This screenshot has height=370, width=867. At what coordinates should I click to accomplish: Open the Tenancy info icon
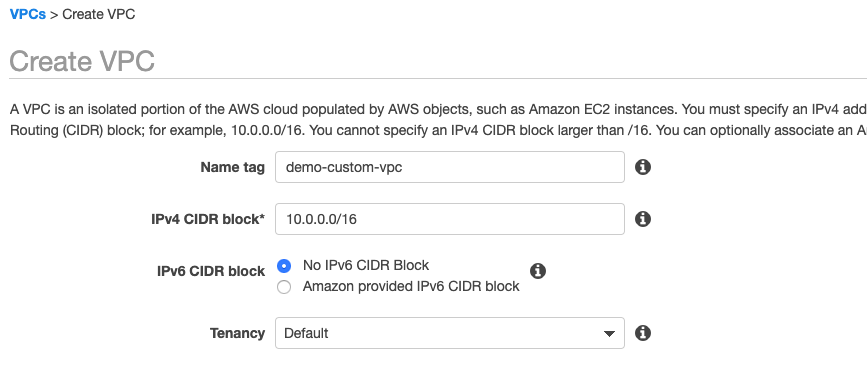tap(643, 333)
